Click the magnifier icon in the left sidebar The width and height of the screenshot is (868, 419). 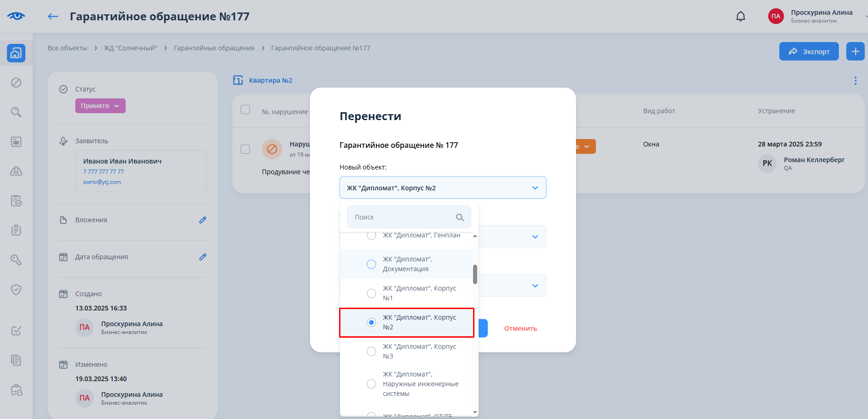pyautogui.click(x=16, y=112)
